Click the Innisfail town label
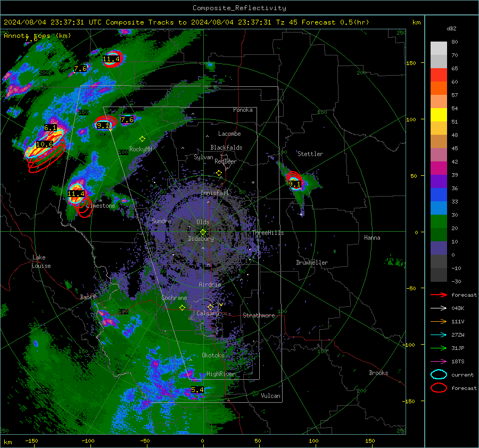The height and width of the screenshot is (448, 479). coord(215,193)
